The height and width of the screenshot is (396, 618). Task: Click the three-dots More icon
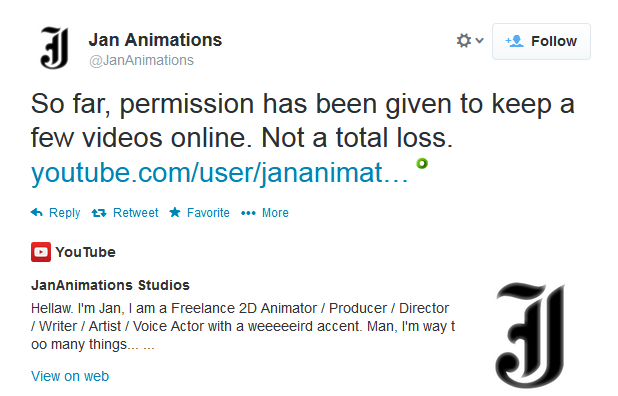(x=248, y=213)
